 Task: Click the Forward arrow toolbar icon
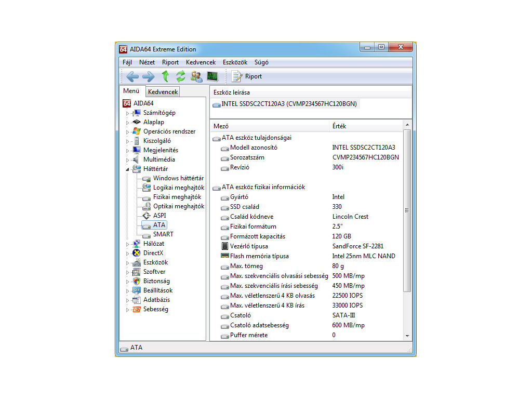[x=148, y=76]
